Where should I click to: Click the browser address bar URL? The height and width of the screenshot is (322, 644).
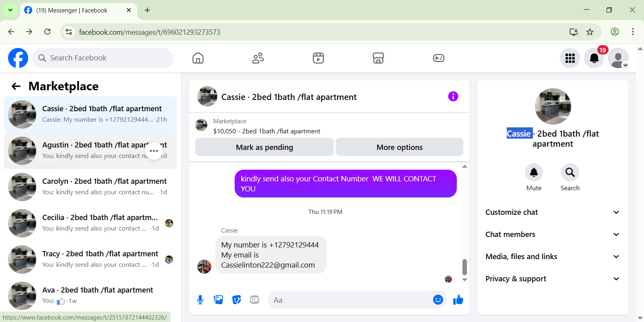[x=149, y=32]
